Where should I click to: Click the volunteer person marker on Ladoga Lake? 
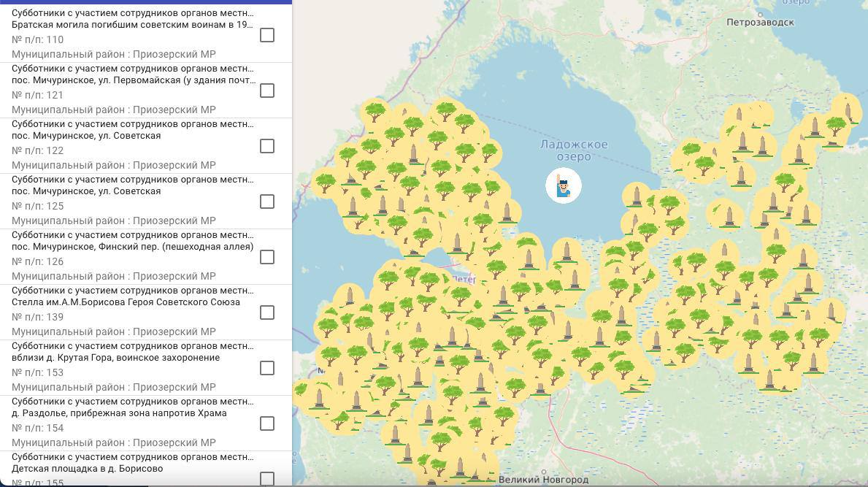click(x=563, y=185)
